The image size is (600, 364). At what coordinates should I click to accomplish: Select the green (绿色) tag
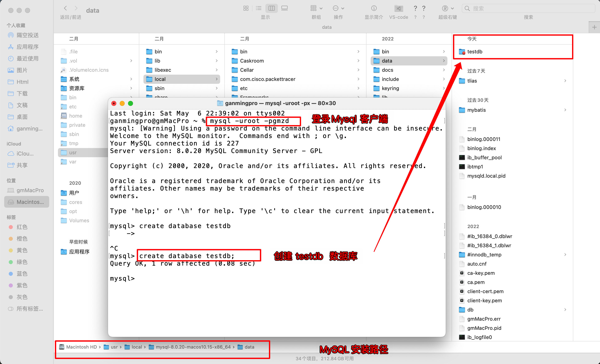tap(27, 262)
